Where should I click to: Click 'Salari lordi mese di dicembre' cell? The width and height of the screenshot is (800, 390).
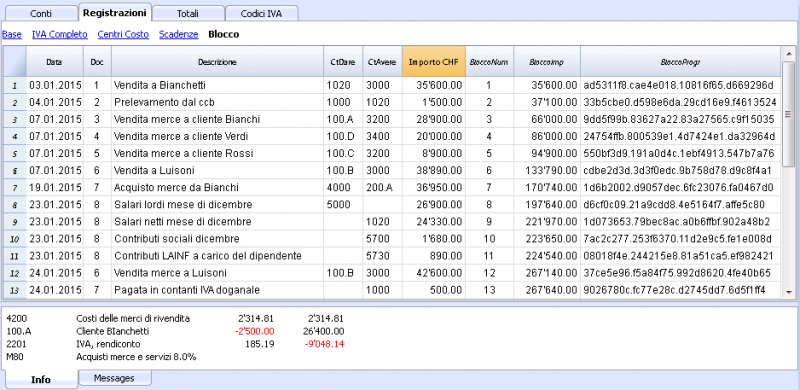coord(217,205)
